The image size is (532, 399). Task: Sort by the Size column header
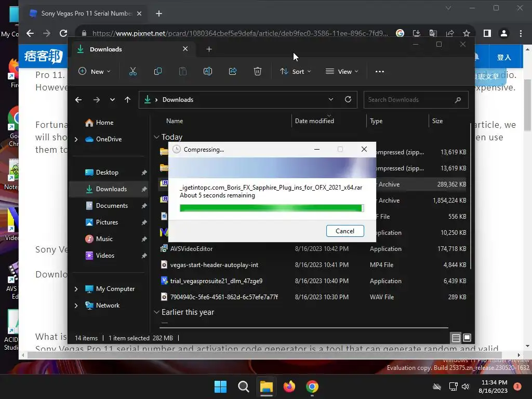[x=437, y=121]
